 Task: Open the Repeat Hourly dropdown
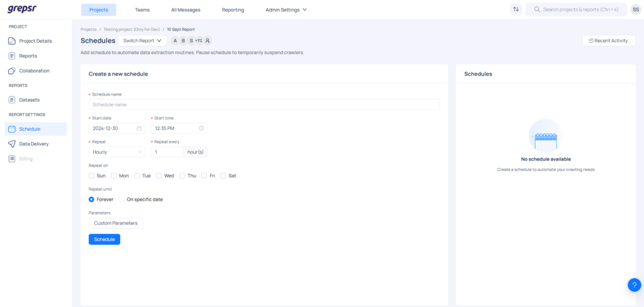coord(117,152)
